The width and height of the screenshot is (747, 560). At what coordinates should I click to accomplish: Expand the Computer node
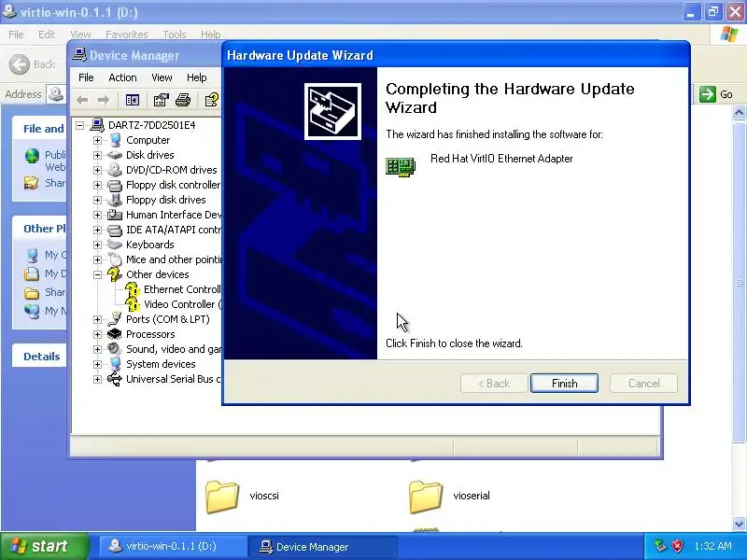98,141
